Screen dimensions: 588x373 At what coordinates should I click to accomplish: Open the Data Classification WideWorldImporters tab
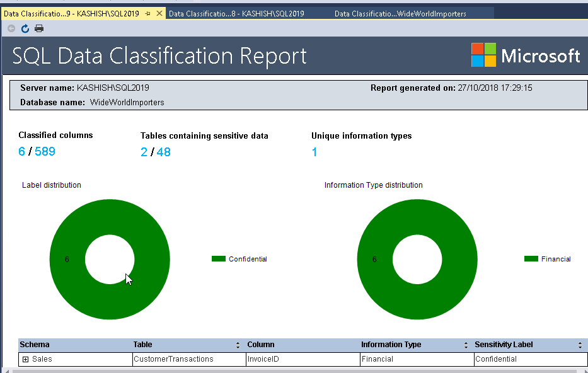coord(400,13)
